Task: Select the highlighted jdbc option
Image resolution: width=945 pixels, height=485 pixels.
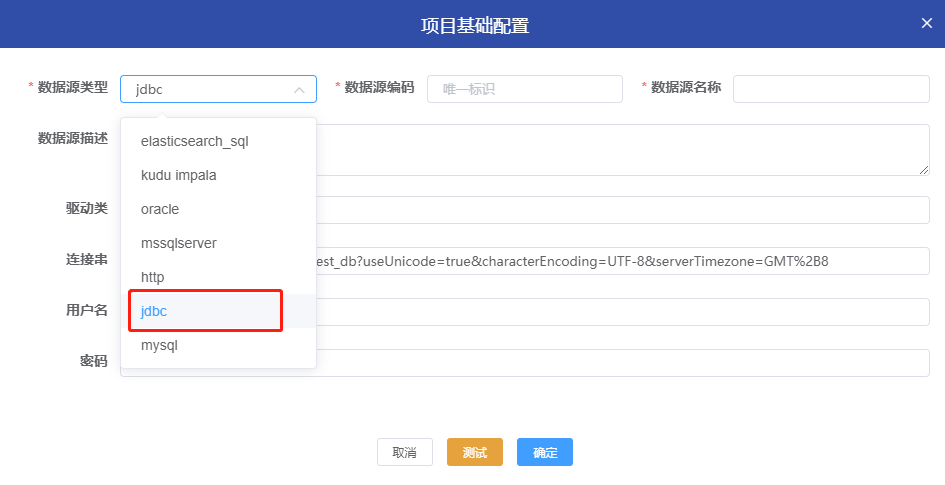Action: coord(154,311)
